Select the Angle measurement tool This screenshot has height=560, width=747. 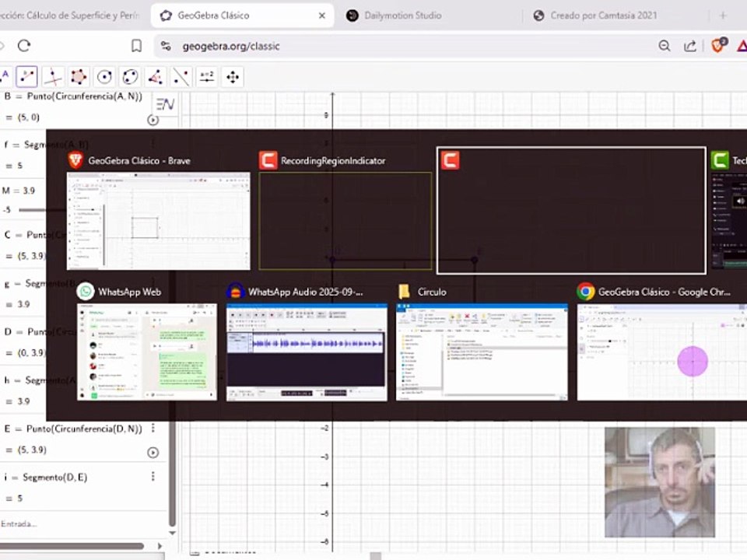coord(156,77)
